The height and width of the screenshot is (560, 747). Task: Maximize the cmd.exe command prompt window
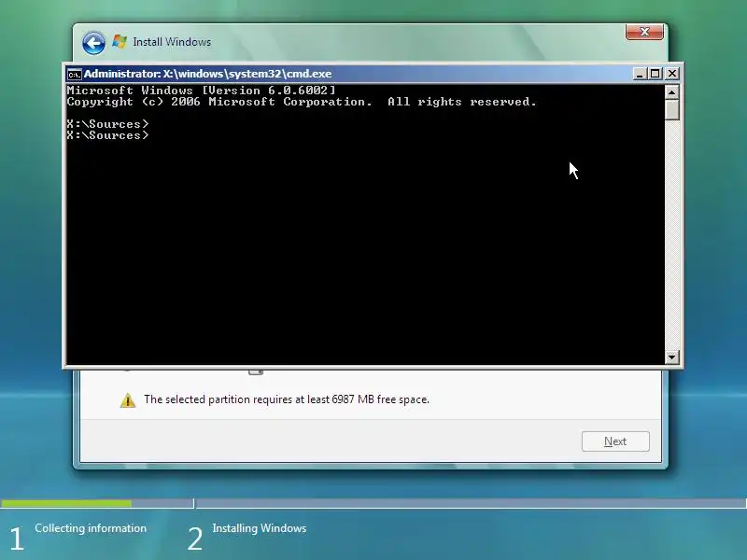655,74
